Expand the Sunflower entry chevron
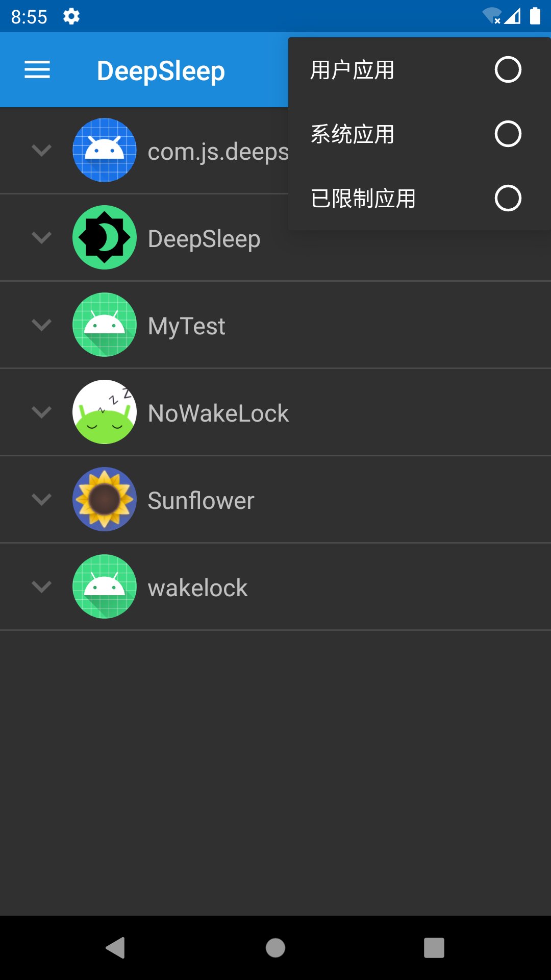Image resolution: width=551 pixels, height=980 pixels. pos(41,499)
